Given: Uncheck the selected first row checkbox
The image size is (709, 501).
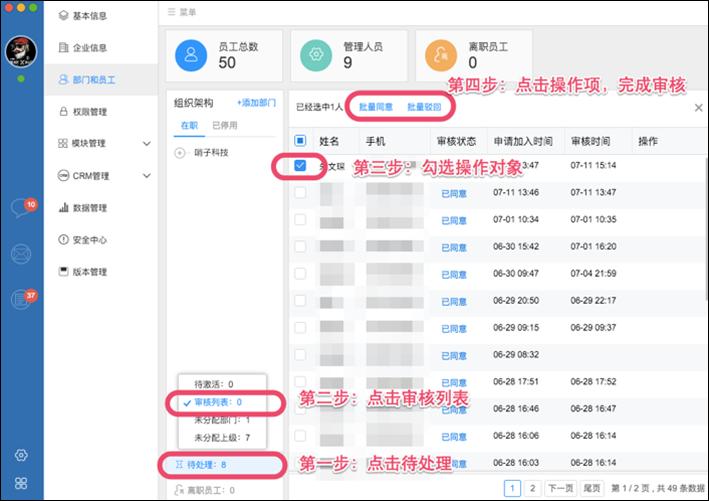Looking at the screenshot, I should pos(300,166).
